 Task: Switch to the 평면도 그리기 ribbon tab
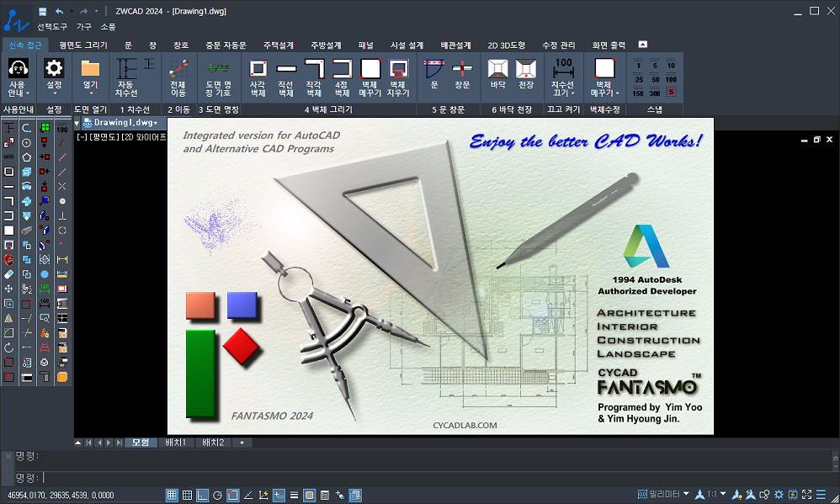[x=83, y=45]
